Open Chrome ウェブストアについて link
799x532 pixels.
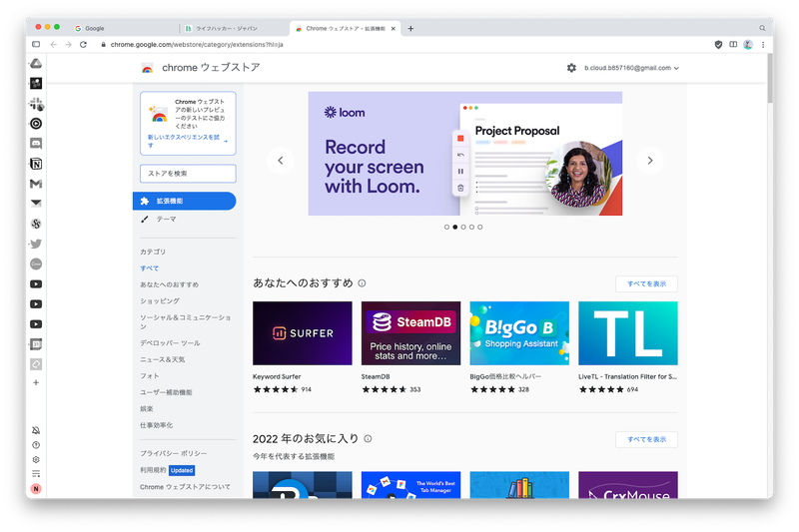coord(185,487)
